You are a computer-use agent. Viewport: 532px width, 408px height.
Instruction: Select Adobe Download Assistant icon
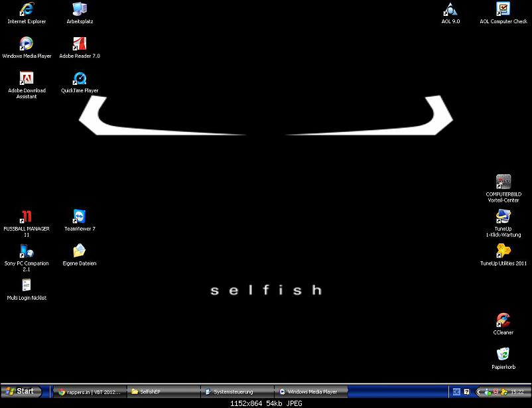tap(27, 79)
